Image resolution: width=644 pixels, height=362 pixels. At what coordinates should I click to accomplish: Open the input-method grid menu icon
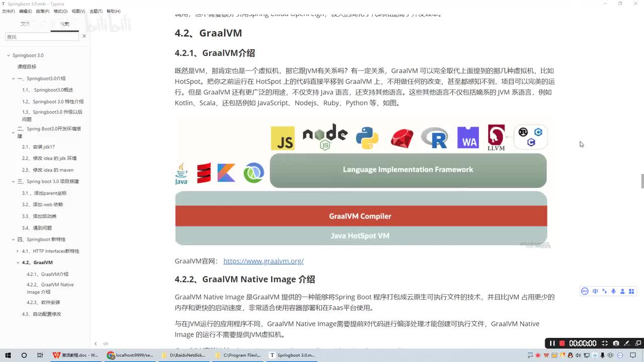631,291
